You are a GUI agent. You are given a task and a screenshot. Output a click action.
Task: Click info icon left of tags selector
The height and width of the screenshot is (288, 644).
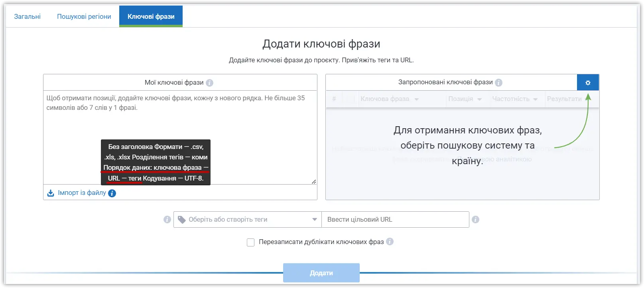tap(167, 219)
